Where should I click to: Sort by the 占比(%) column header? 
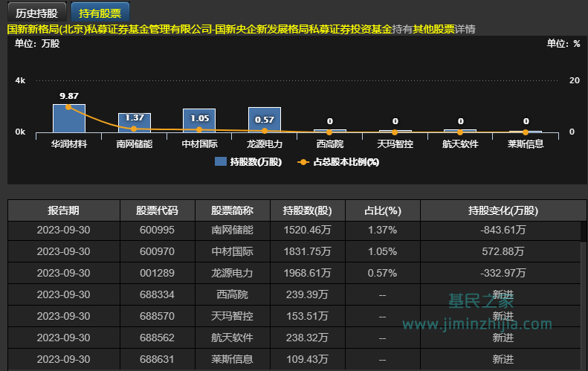(x=383, y=210)
